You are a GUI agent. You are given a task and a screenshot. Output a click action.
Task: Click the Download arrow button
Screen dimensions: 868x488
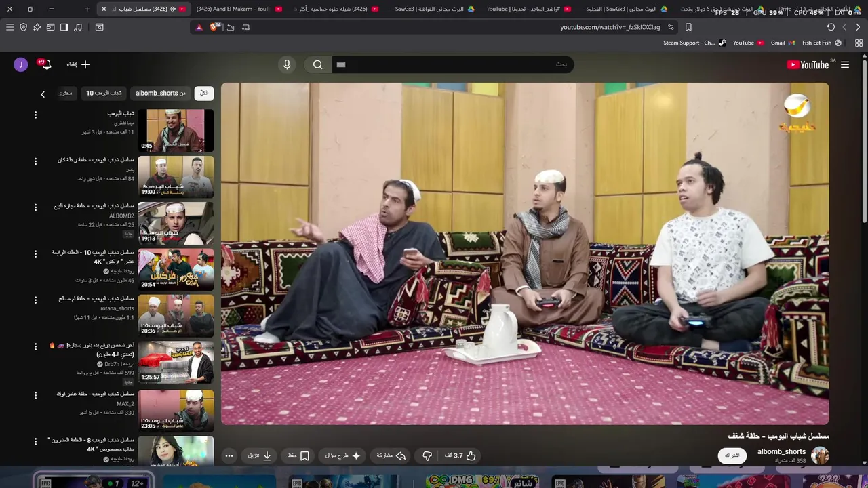pos(260,455)
